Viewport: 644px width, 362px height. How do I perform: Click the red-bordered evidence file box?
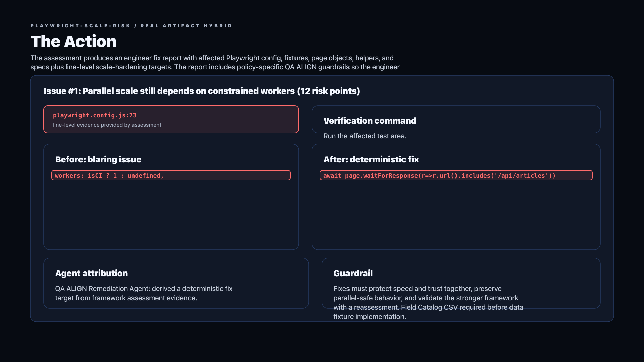coord(171,119)
